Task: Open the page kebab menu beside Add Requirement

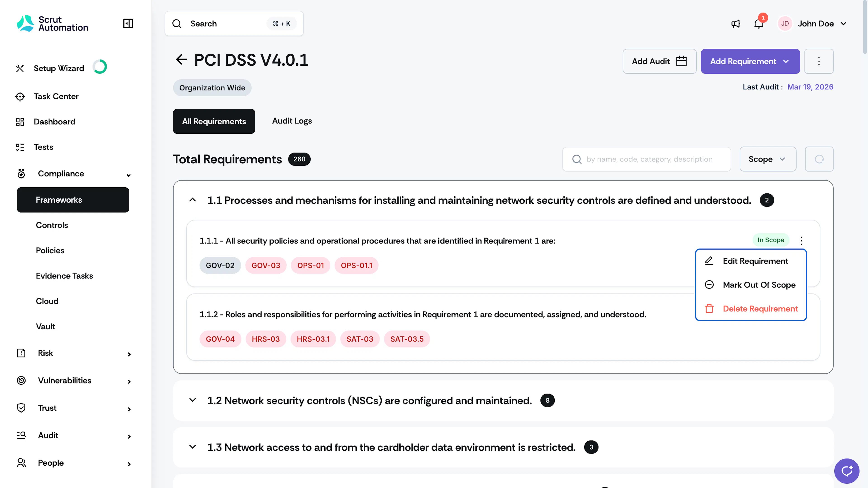Action: coord(818,61)
